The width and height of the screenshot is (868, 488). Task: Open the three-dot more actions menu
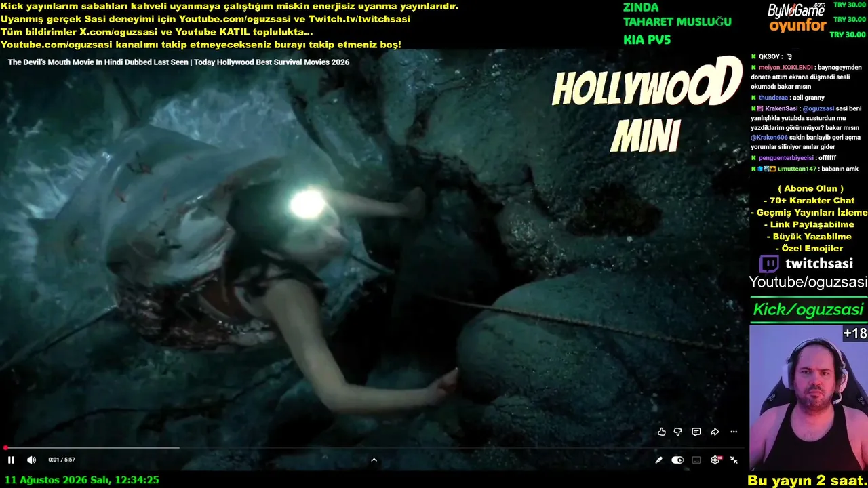(x=734, y=432)
